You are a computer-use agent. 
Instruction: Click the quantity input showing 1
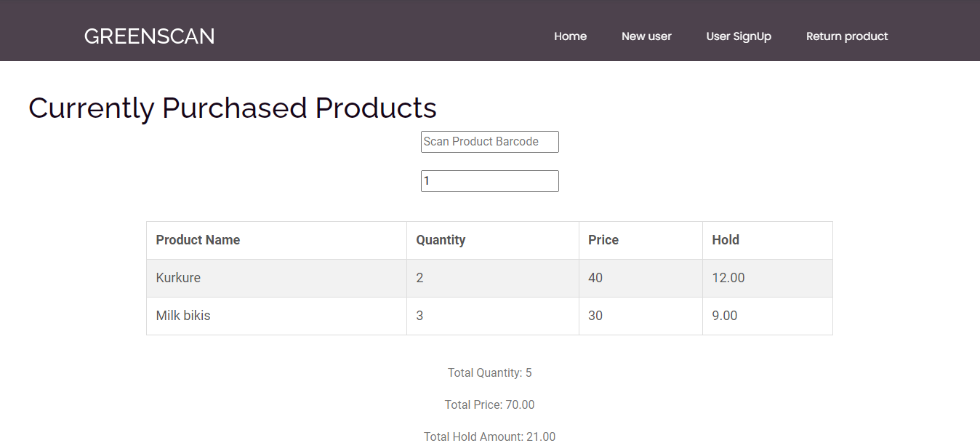pyautogui.click(x=489, y=181)
